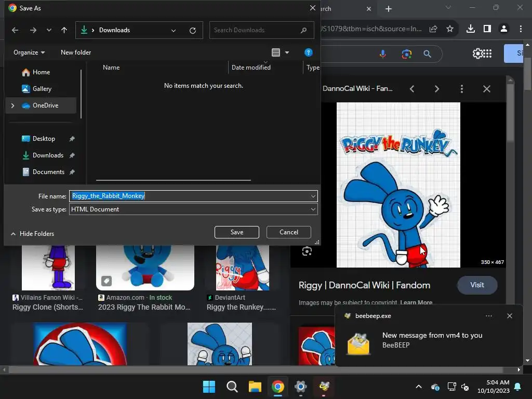Open Windows Start menu
This screenshot has width=532, height=399.
209,387
